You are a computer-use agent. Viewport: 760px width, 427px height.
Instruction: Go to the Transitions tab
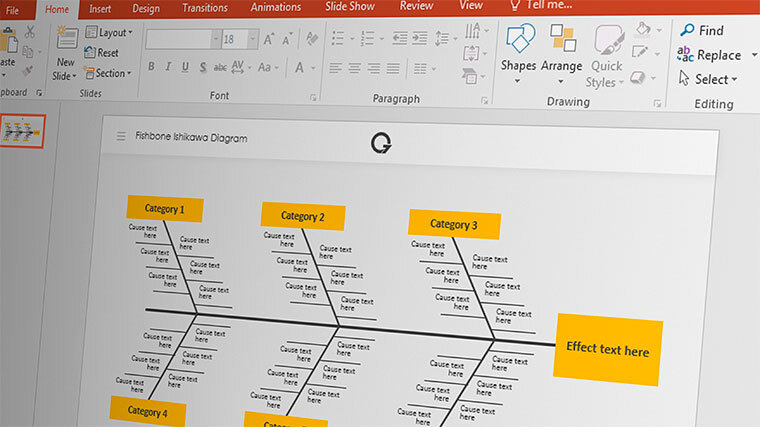point(205,8)
